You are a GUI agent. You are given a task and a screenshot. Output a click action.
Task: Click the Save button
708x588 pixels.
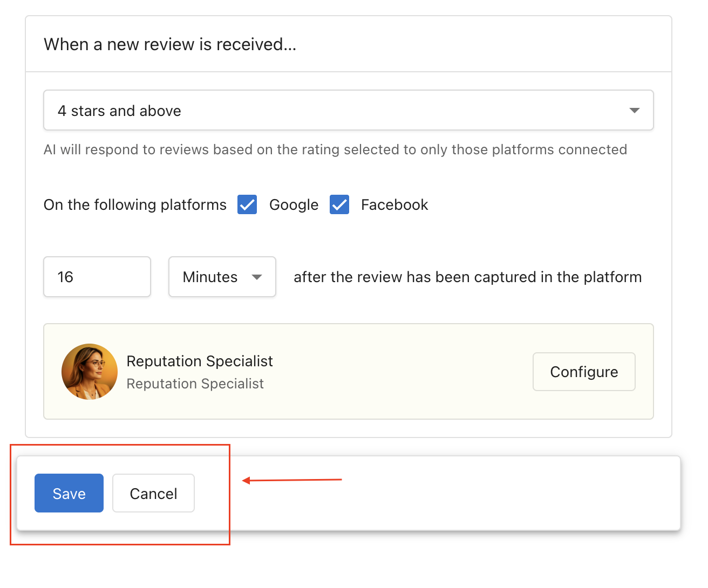point(69,493)
